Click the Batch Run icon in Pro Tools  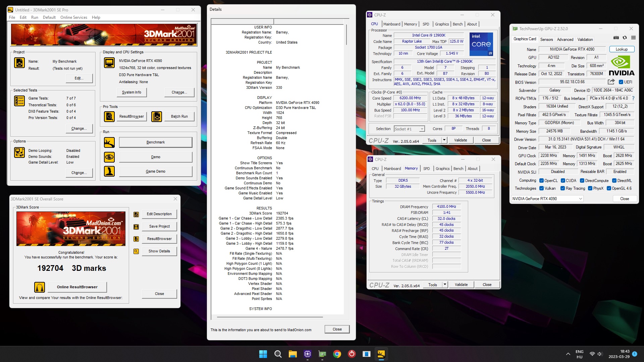pyautogui.click(x=157, y=116)
